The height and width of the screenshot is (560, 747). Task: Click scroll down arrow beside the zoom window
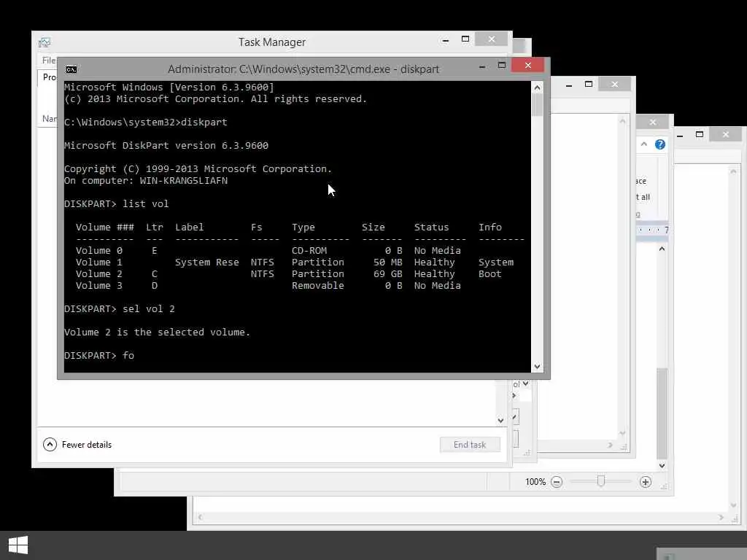[x=662, y=466]
